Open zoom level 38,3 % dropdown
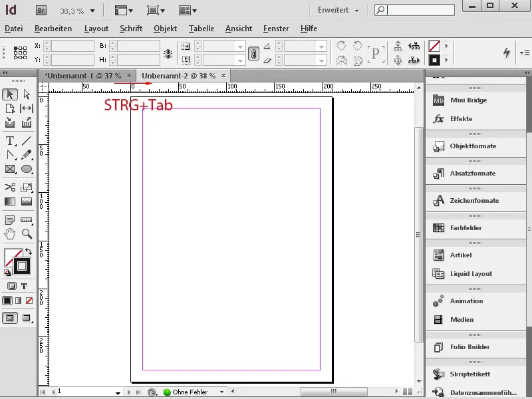 point(92,11)
